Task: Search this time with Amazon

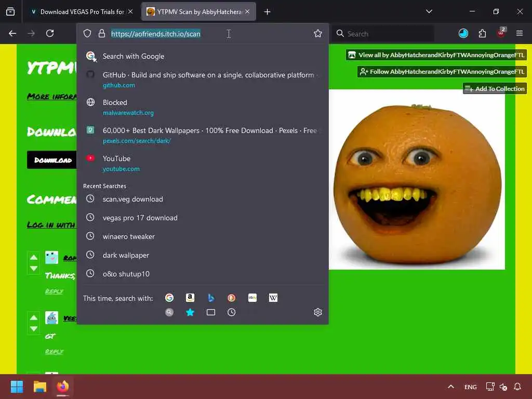Action: click(190, 298)
